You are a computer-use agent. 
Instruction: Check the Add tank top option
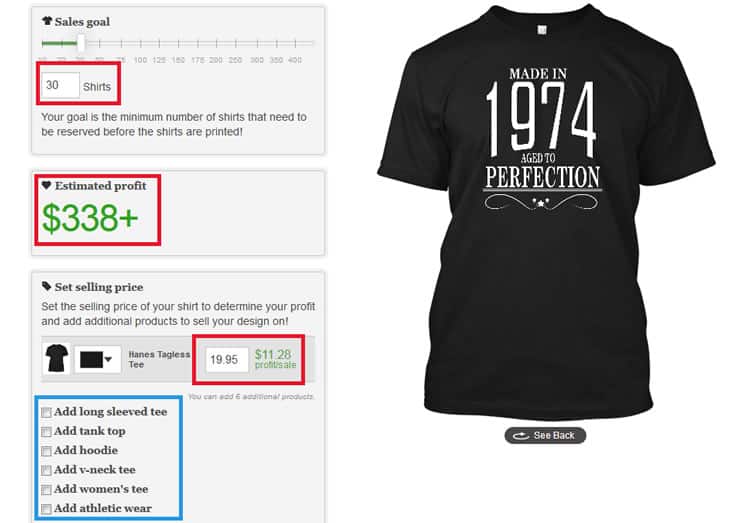pyautogui.click(x=46, y=432)
